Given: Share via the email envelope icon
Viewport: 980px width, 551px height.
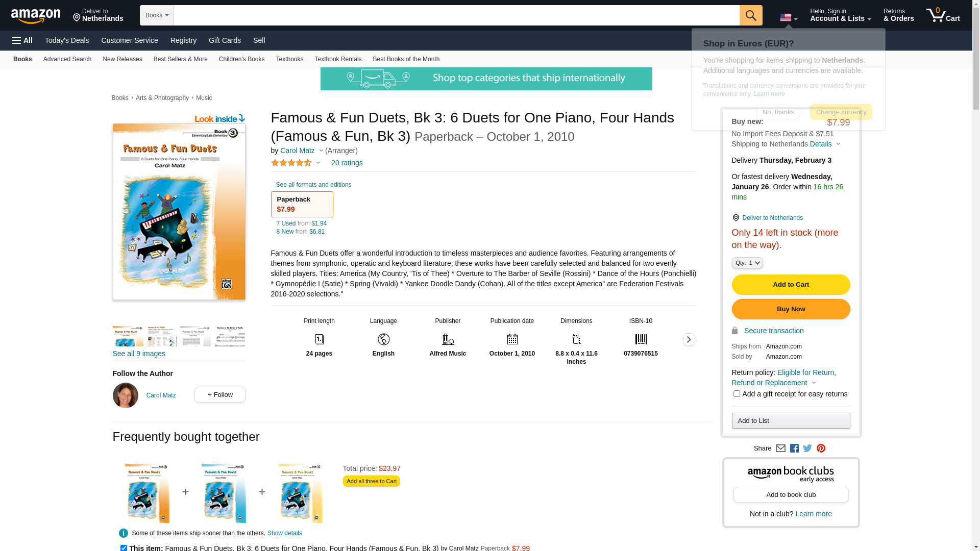Looking at the screenshot, I should [x=780, y=448].
